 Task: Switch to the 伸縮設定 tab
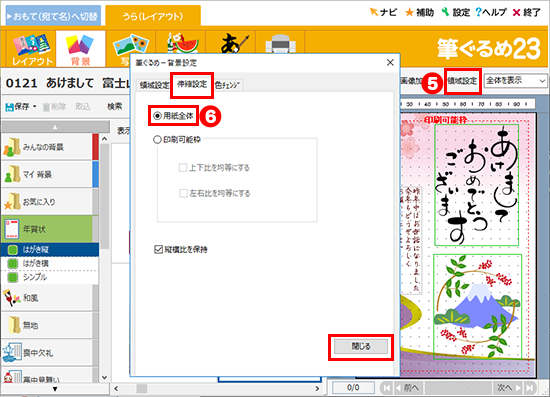[x=192, y=84]
